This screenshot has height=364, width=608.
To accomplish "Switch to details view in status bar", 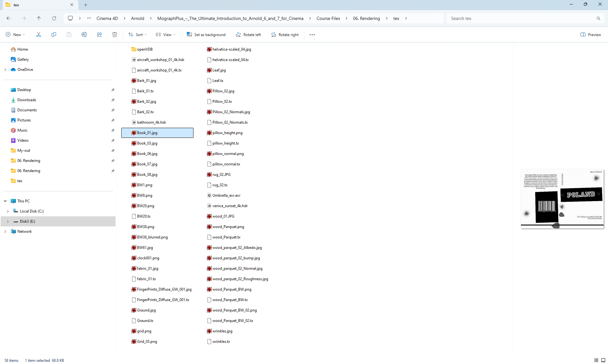I will click(596, 360).
